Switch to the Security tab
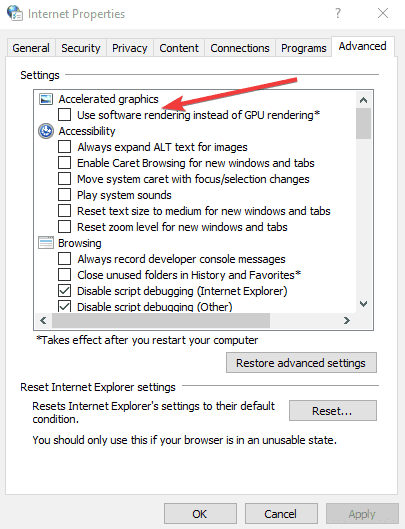This screenshot has width=405, height=529. click(81, 48)
